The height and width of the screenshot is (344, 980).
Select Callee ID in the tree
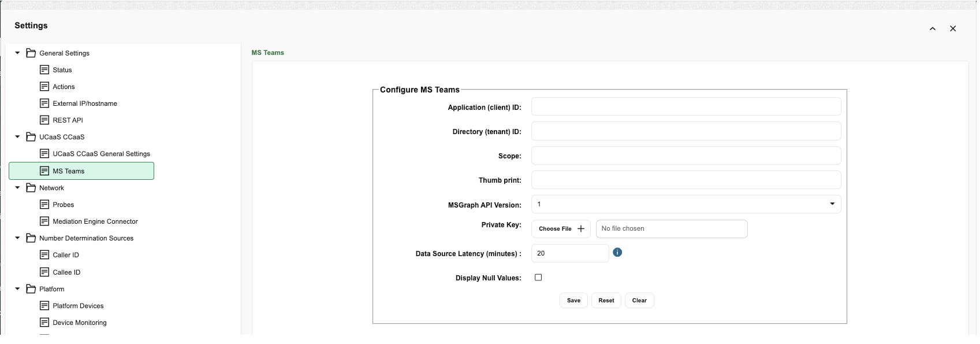[66, 272]
